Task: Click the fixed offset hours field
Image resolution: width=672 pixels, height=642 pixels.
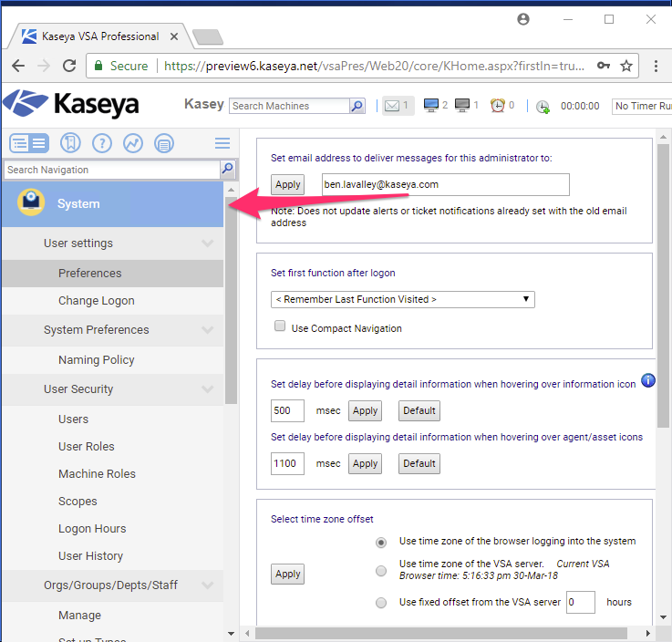Action: (x=581, y=602)
